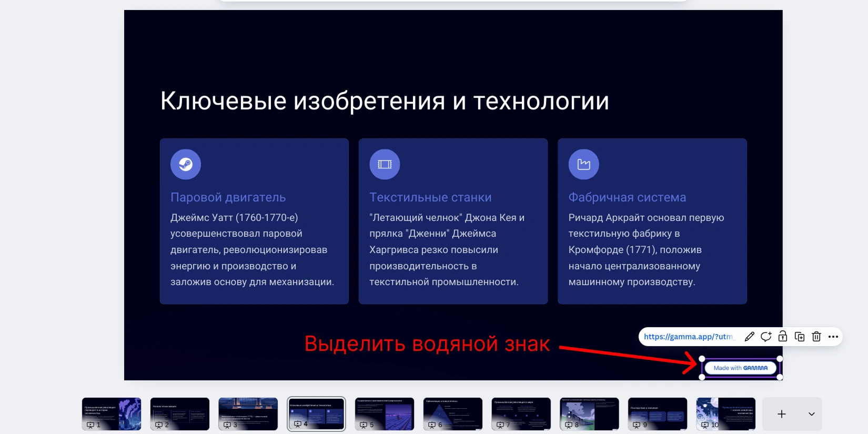
Task: Open slide 1 thumbnail
Action: (x=112, y=414)
